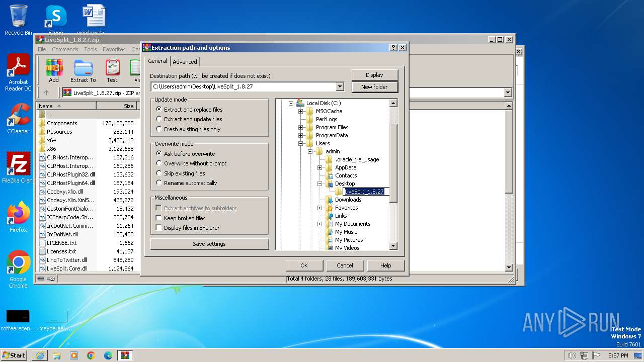Click the Start button
644x362 pixels.
14,355
